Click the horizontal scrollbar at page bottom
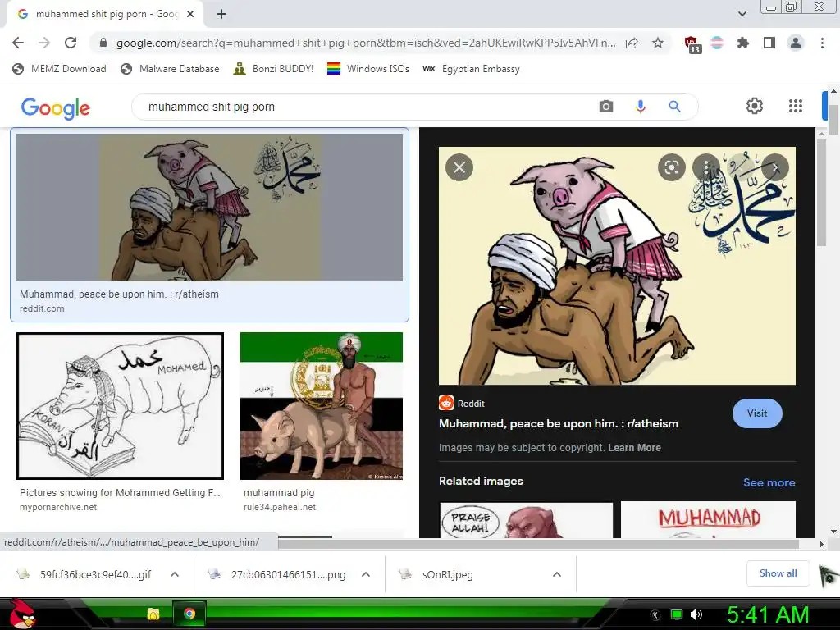The height and width of the screenshot is (630, 840). (538, 544)
